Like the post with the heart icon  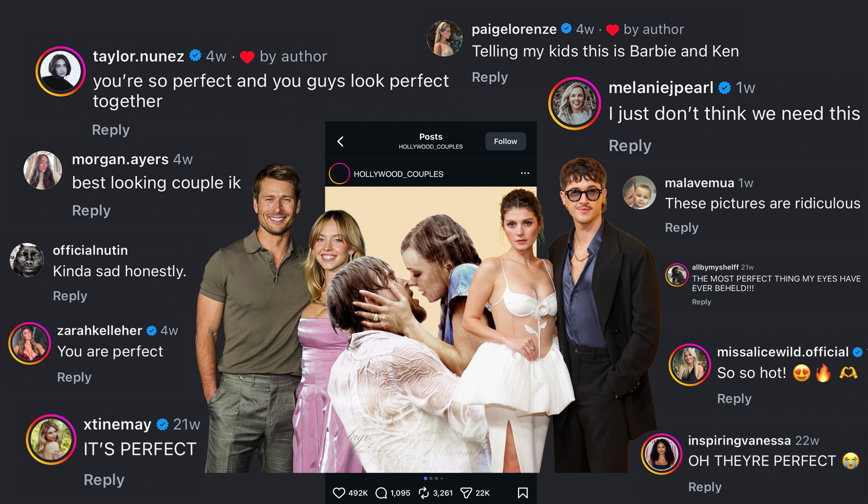(339, 493)
